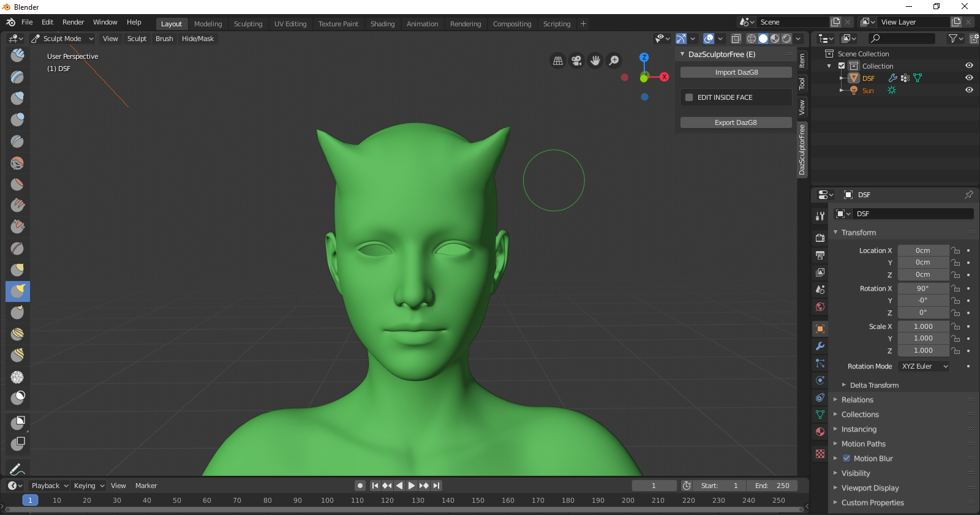Select the Box Mask tool

[x=18, y=422]
